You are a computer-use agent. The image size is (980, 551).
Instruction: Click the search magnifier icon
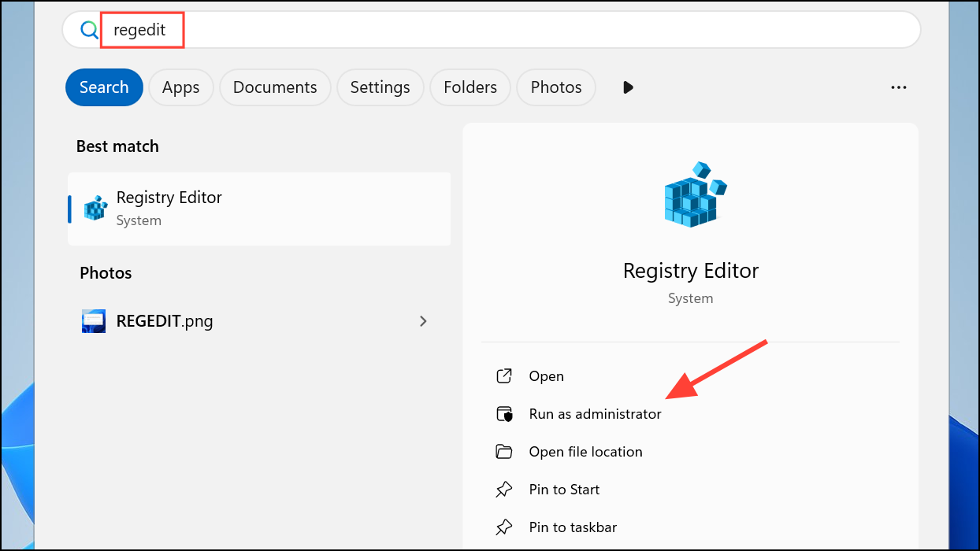pos(89,31)
